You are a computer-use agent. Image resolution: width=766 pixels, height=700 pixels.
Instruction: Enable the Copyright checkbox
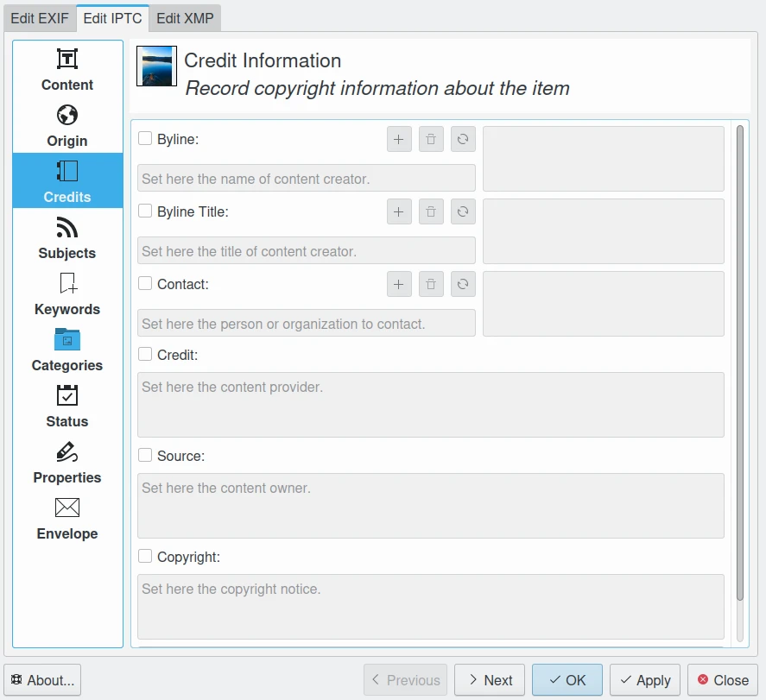(x=145, y=557)
